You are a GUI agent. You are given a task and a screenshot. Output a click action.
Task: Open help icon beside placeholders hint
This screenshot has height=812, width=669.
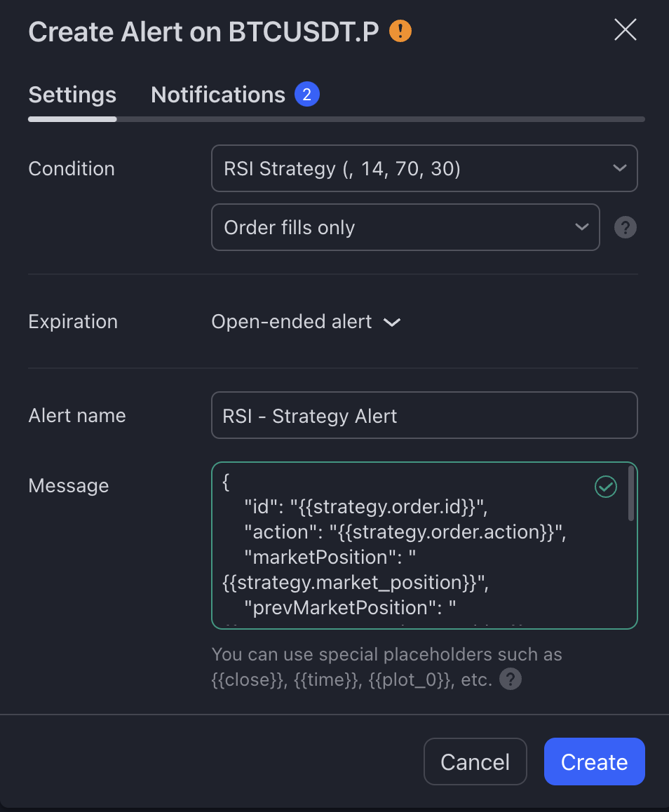coord(511,679)
